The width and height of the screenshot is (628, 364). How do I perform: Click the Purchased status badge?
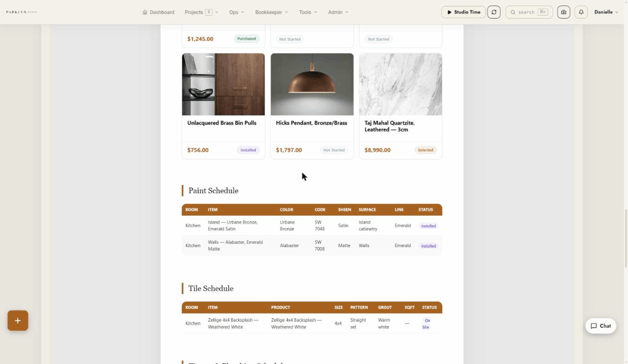pyautogui.click(x=246, y=39)
